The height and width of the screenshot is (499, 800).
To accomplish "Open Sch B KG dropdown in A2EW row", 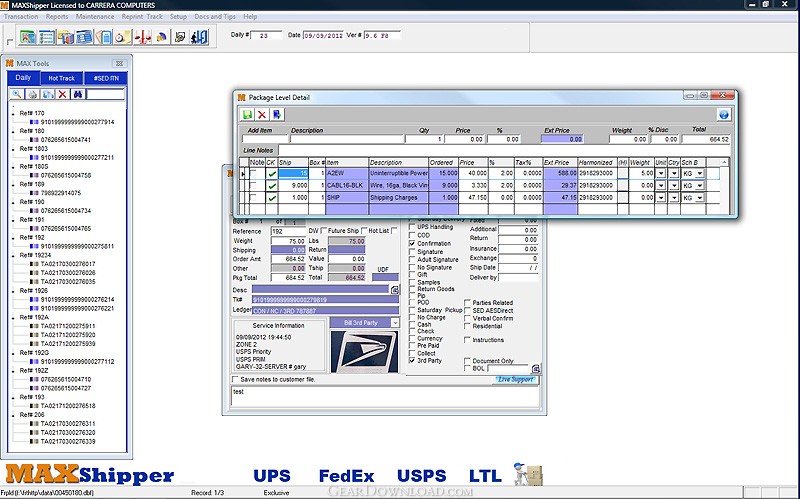I will click(699, 173).
